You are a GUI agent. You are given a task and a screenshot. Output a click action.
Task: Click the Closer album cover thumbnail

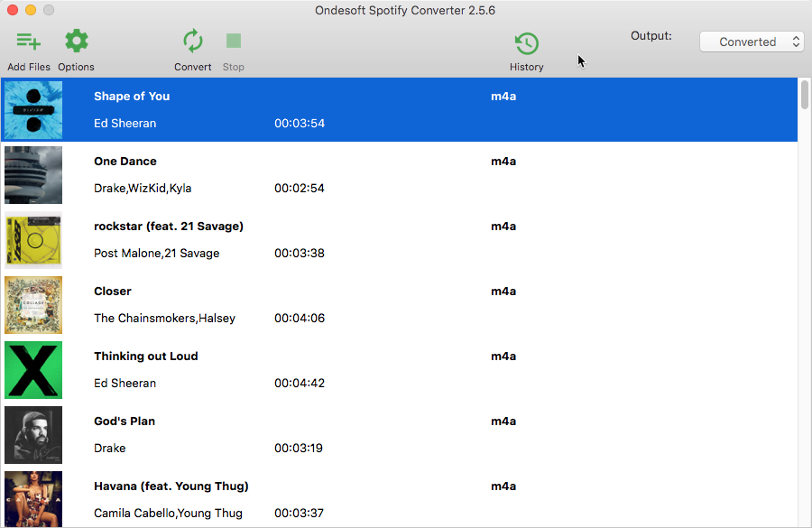33,305
